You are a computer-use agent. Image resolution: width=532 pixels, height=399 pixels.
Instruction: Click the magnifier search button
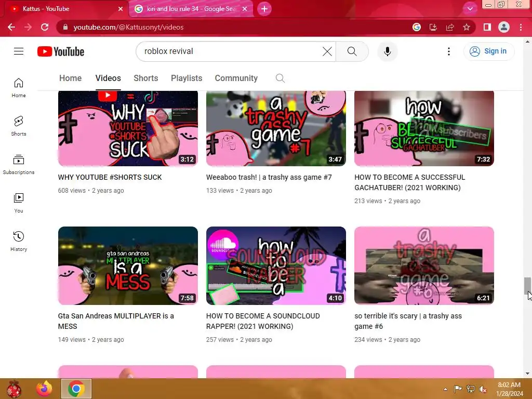click(352, 51)
